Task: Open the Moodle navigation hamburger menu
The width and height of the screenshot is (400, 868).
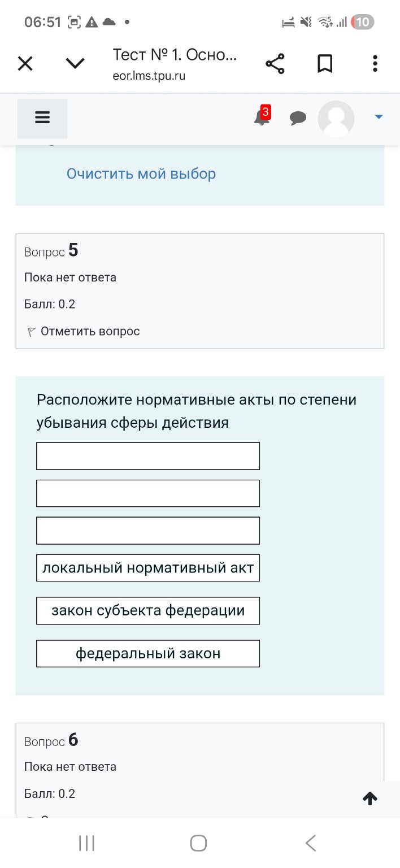Action: pos(42,118)
